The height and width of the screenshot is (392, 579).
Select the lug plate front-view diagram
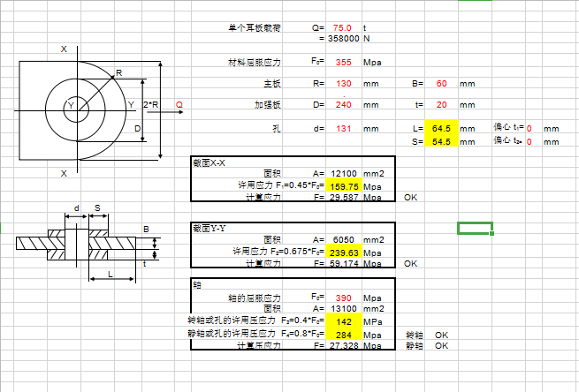click(x=99, y=110)
